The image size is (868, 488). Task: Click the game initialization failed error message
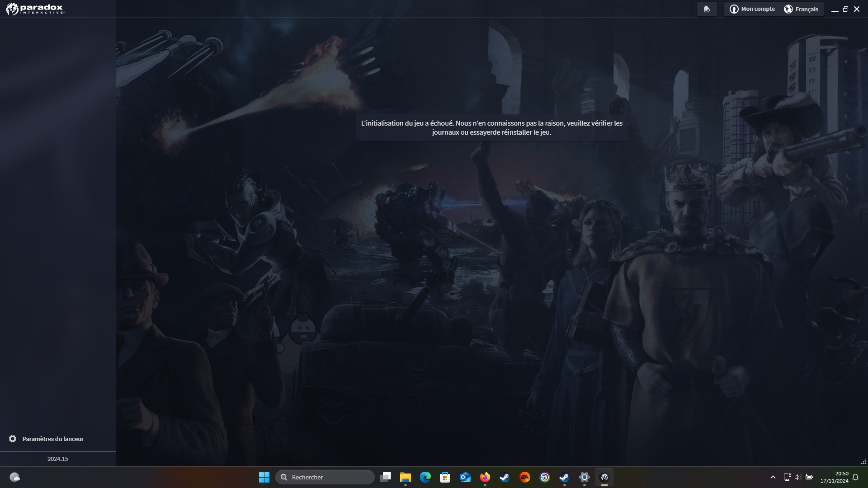point(492,127)
